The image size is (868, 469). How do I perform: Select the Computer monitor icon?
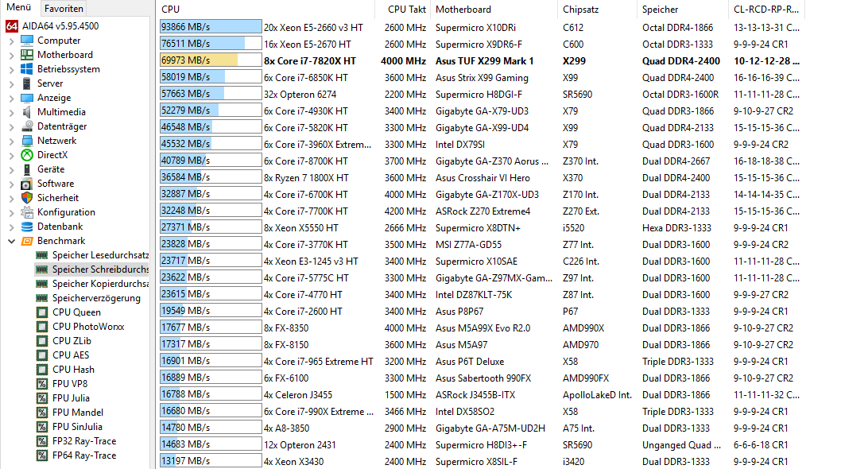coord(26,41)
